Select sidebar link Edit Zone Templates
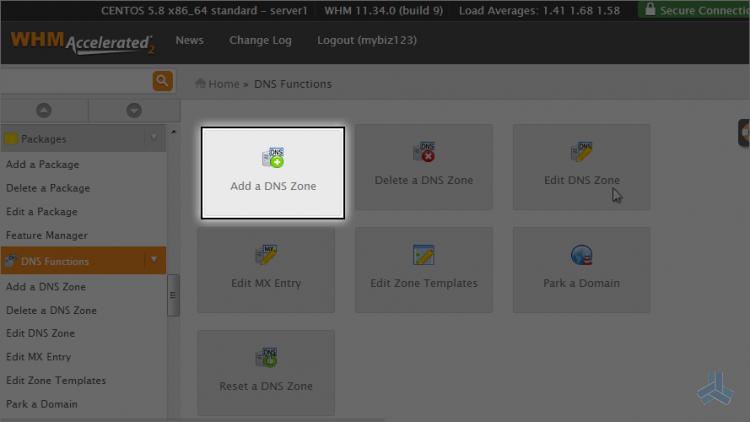Screen dimensions: 750x422 pyautogui.click(x=56, y=380)
